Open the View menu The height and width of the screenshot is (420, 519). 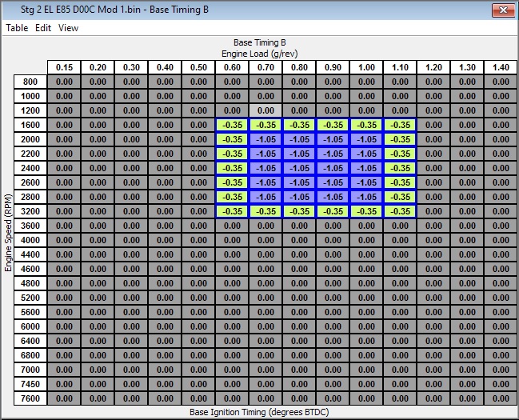[x=69, y=27]
